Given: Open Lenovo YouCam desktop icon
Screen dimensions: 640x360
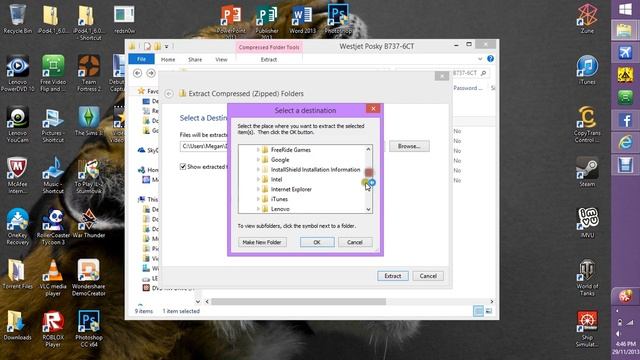Looking at the screenshot, I should click(17, 124).
